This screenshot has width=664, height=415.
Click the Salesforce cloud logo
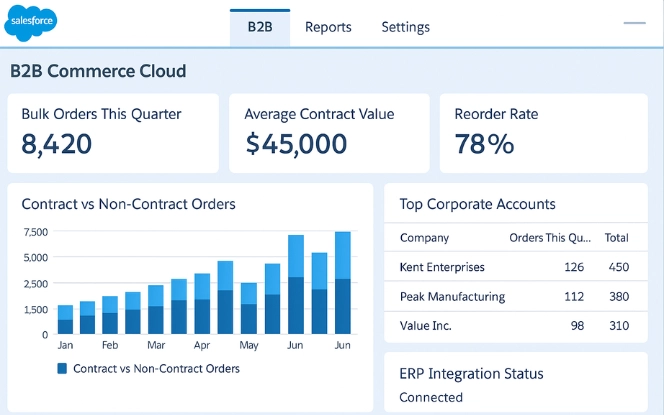(x=31, y=22)
